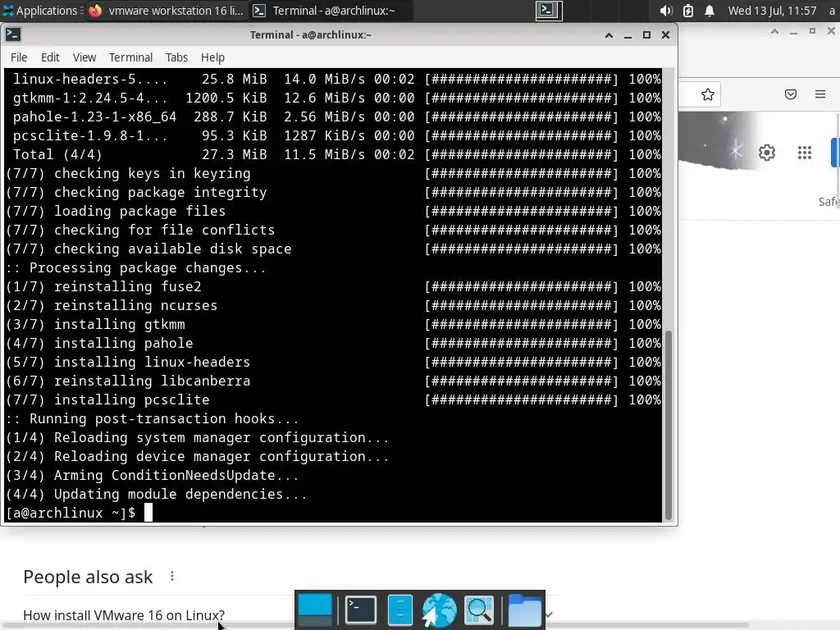840x630 pixels.
Task: Click ':: Processing package changes...' line
Action: click(136, 268)
